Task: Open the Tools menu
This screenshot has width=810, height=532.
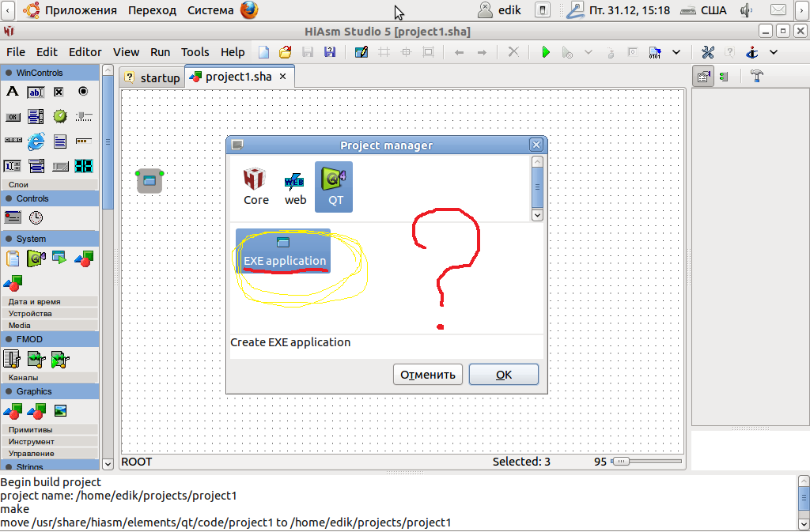Action: tap(195, 52)
